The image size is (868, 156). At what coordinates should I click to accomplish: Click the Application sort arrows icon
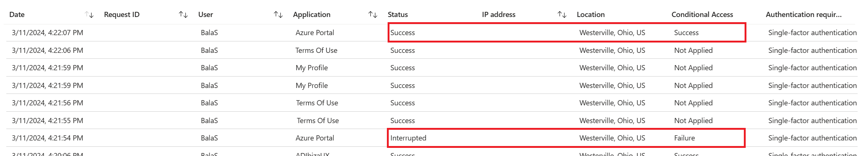(372, 15)
